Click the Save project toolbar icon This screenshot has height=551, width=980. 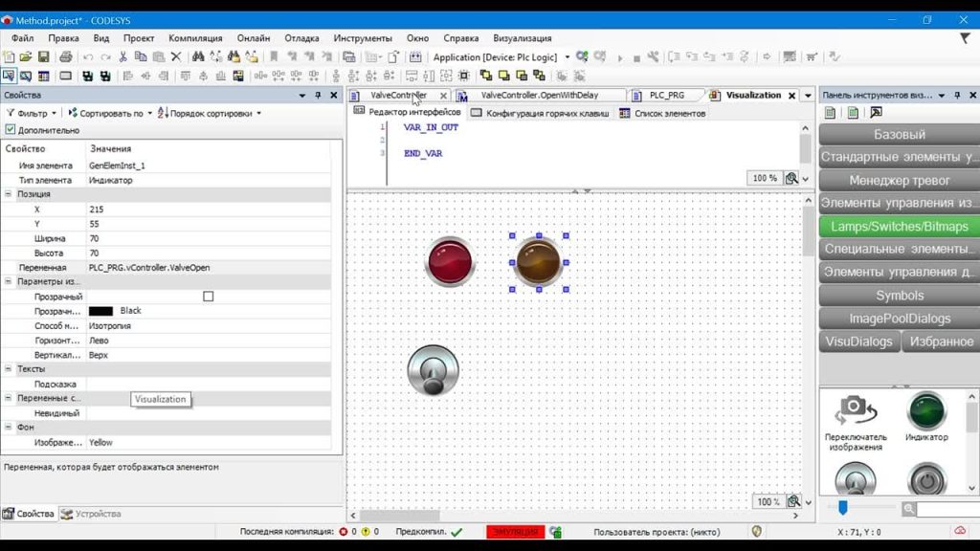(x=43, y=56)
